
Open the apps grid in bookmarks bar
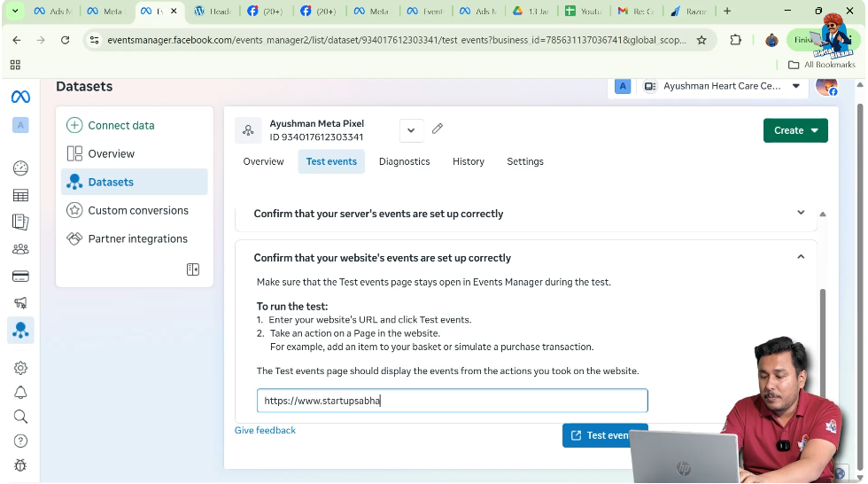(16, 65)
